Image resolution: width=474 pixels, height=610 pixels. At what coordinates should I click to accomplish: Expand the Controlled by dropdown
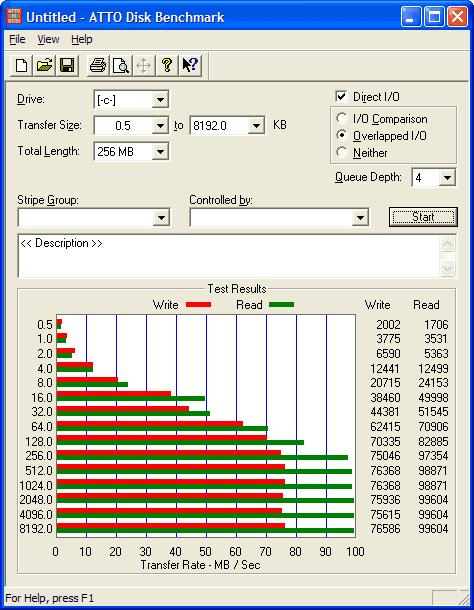360,217
